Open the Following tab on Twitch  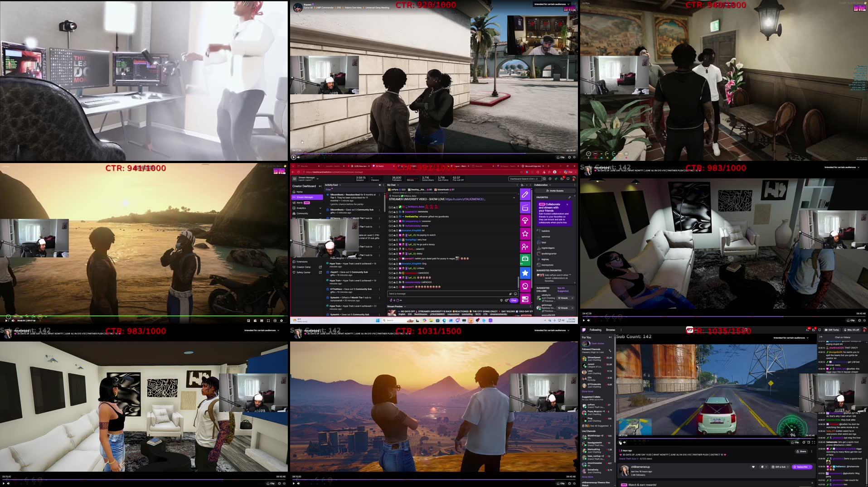pos(595,330)
